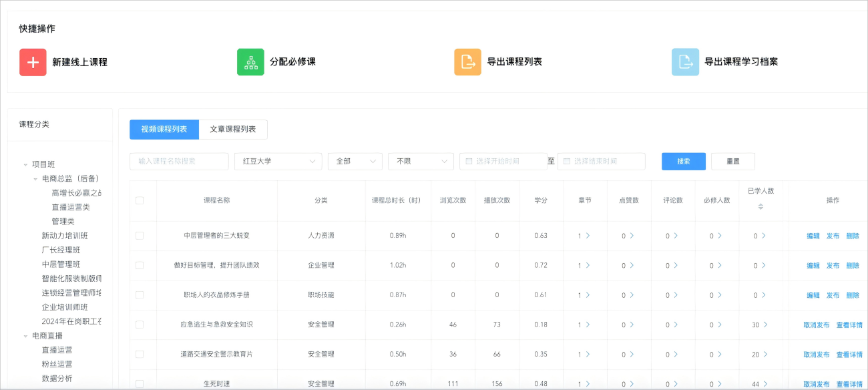Viewport: 868px width, 390px height.
Task: Click the orange export course list icon
Action: [x=467, y=62]
